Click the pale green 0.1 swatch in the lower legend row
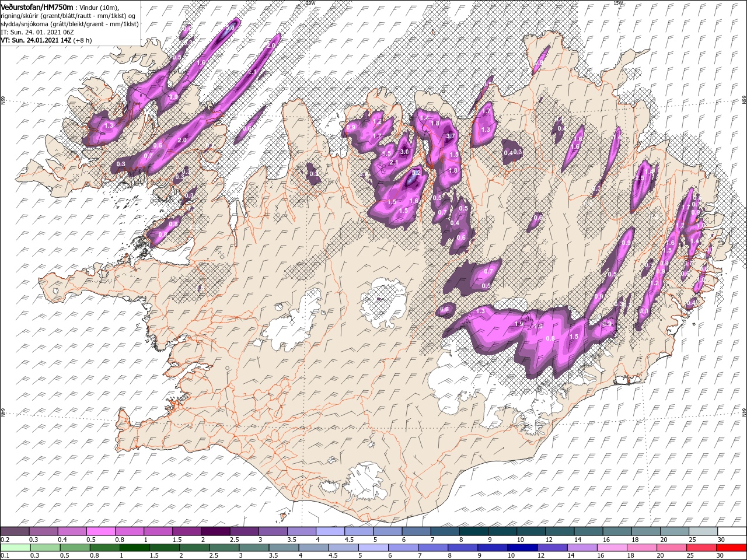 click(15, 548)
